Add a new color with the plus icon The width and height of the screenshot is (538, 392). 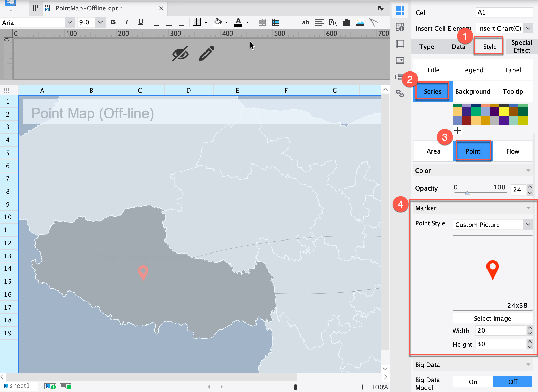[x=457, y=130]
